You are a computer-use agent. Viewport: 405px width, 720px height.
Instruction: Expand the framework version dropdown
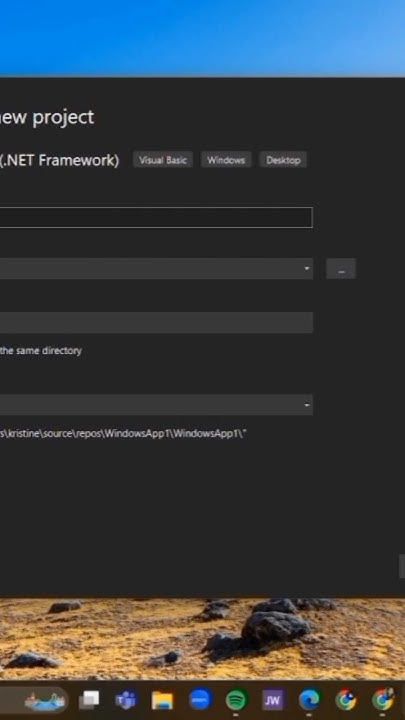pyautogui.click(x=307, y=405)
